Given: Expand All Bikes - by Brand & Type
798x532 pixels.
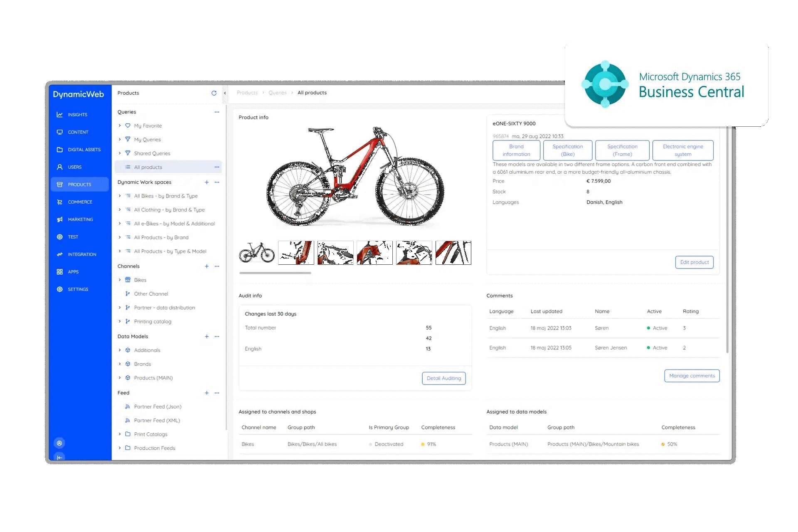Looking at the screenshot, I should pyautogui.click(x=120, y=196).
